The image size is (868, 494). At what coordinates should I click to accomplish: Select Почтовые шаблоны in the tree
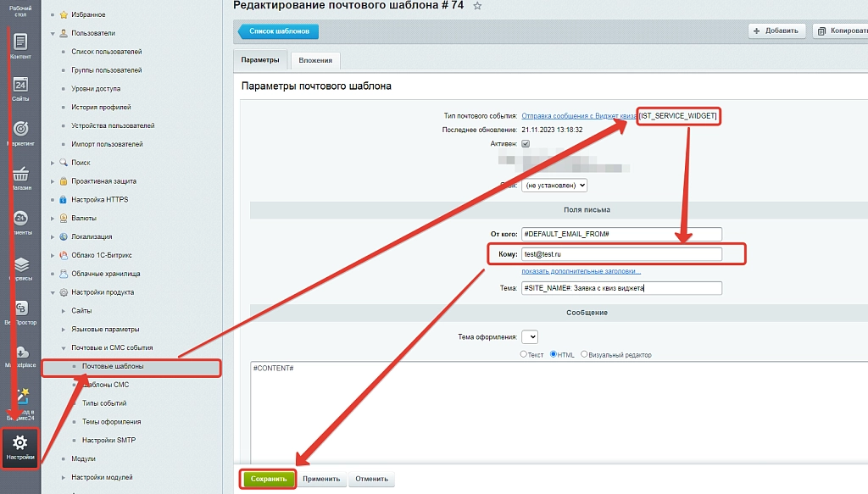coord(113,366)
